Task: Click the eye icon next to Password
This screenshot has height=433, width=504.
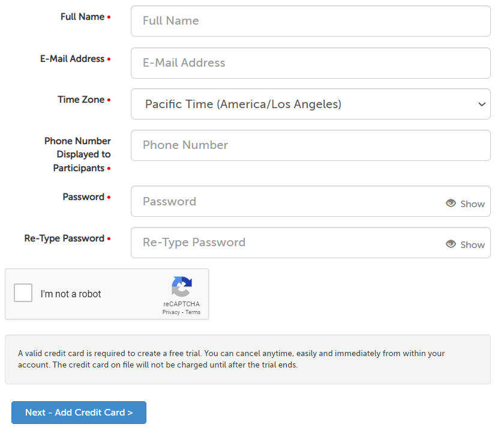Action: coord(451,204)
